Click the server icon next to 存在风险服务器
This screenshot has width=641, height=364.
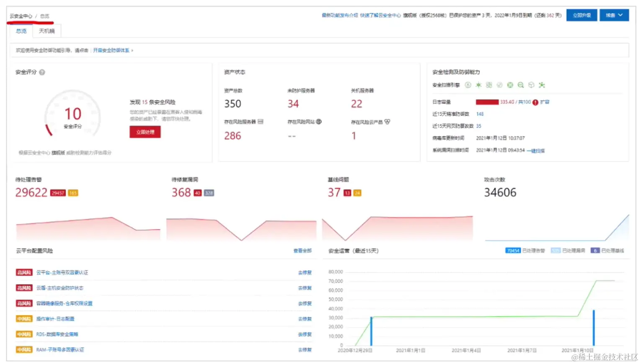(x=261, y=121)
